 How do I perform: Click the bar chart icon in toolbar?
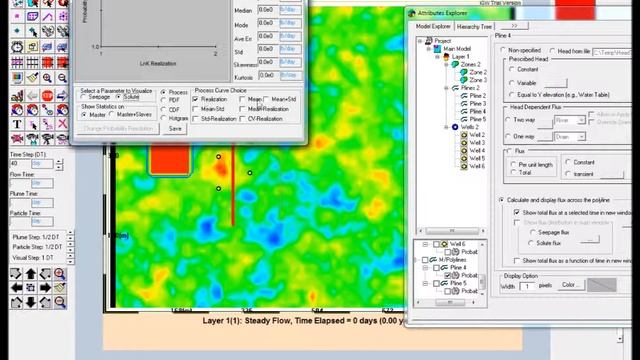[x=17, y=96]
